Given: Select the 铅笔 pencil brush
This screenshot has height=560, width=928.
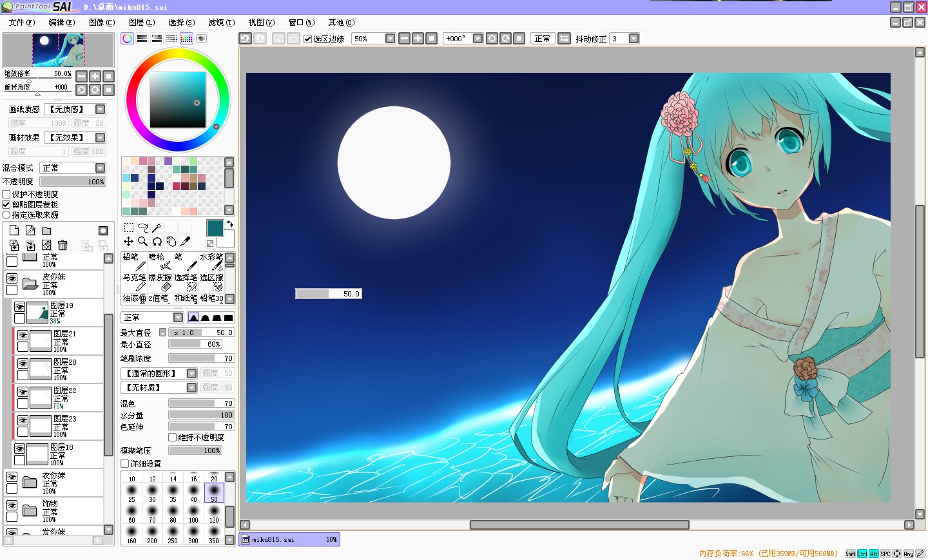Looking at the screenshot, I should coord(133,262).
